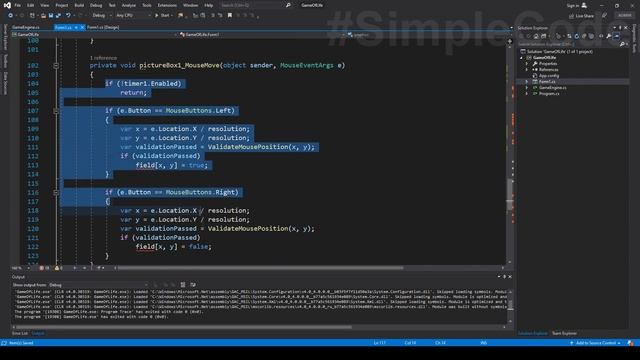Image resolution: width=640 pixels, height=360 pixels.
Task: Click the Solution Explorer home icon
Action: click(536, 36)
